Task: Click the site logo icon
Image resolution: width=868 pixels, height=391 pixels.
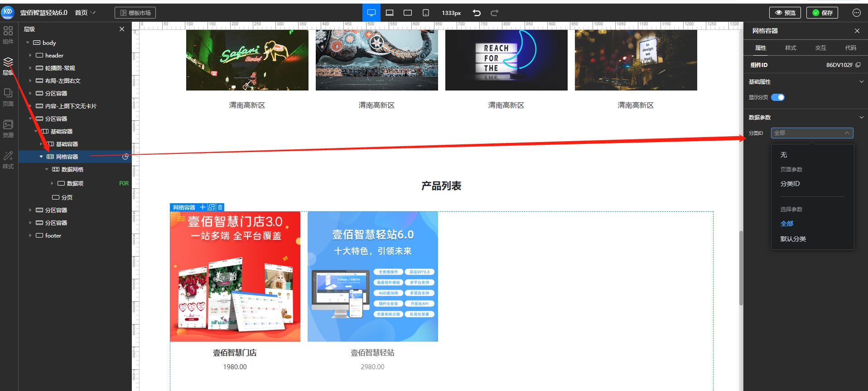Action: click(8, 12)
